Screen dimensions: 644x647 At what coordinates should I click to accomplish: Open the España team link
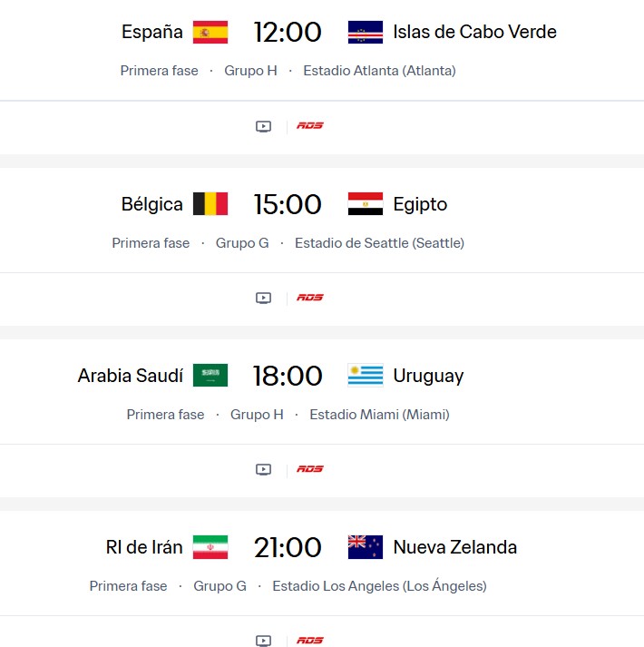click(152, 33)
